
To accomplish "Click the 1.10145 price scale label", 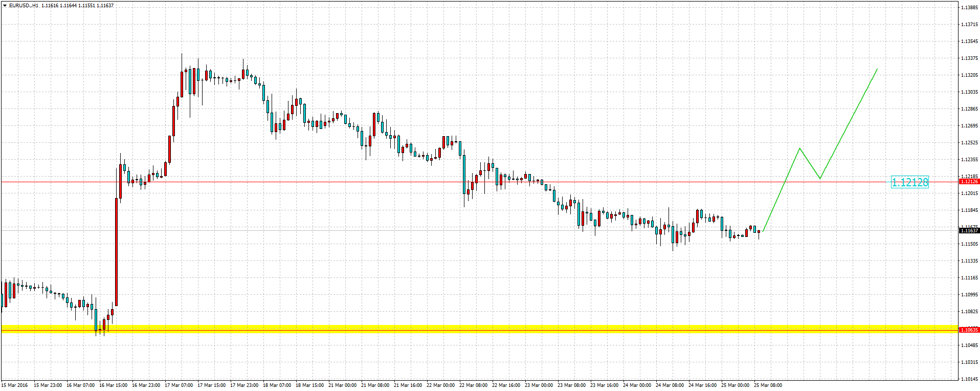I will 969,379.
